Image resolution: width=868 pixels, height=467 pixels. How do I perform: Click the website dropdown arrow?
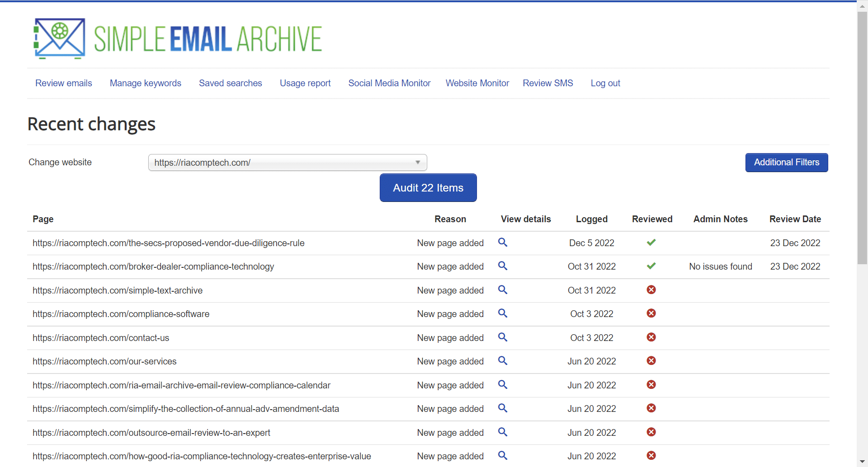coord(418,163)
